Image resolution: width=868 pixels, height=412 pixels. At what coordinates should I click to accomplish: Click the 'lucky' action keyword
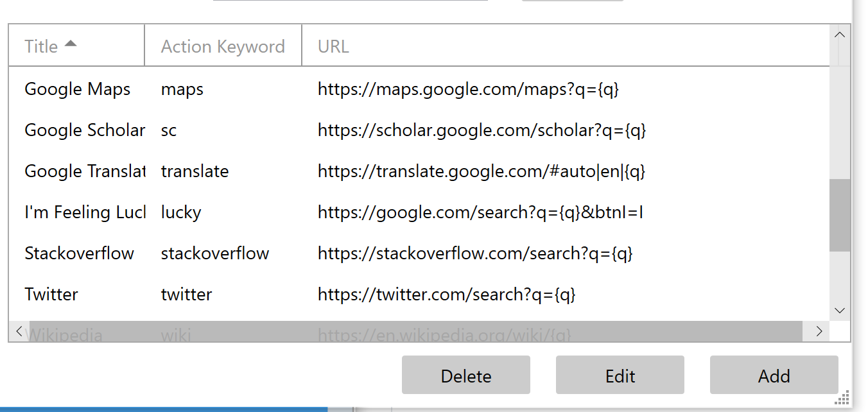181,212
